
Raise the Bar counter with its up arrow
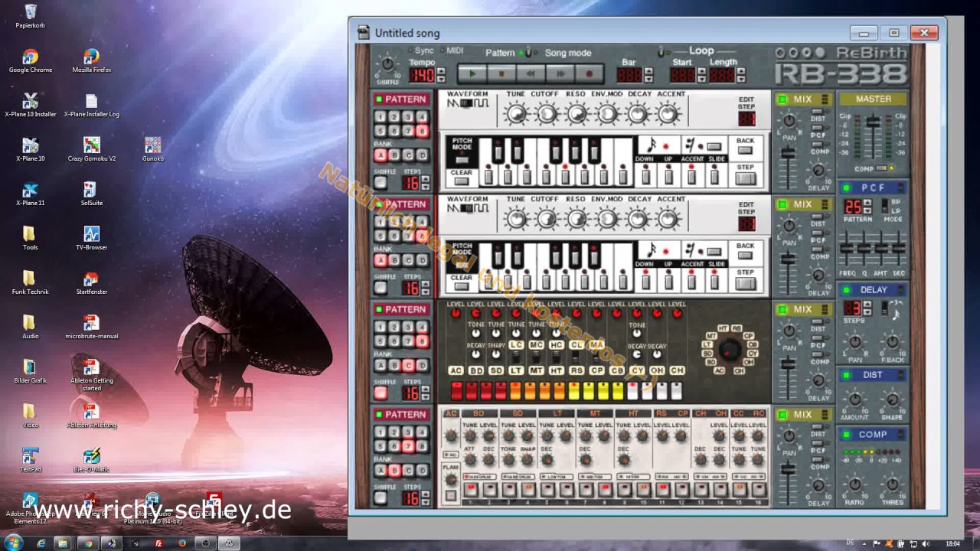(x=648, y=71)
